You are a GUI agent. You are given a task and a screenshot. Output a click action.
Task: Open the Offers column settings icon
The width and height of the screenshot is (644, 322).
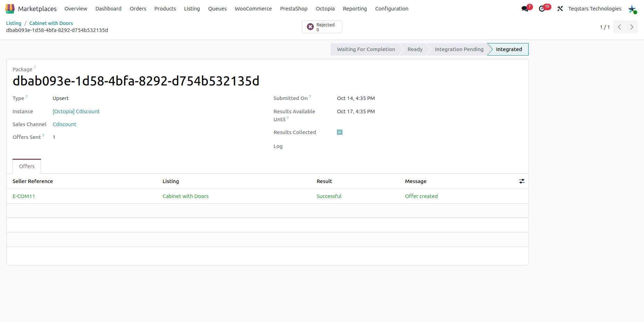point(522,181)
